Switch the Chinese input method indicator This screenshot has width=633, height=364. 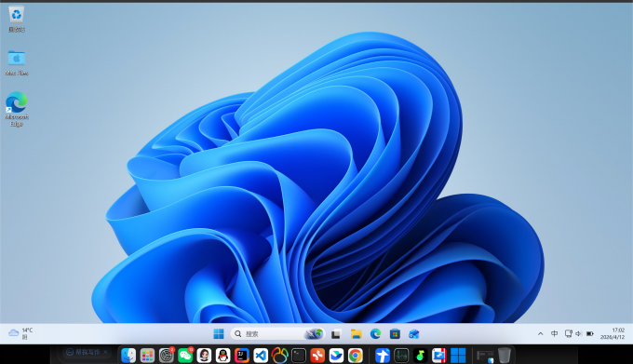(554, 333)
